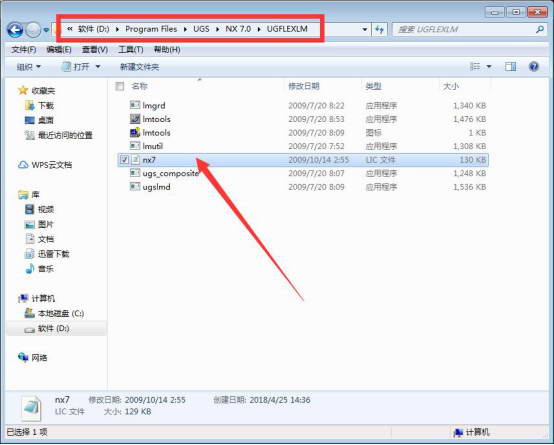The width and height of the screenshot is (554, 445).
Task: Click the Back navigation arrow button
Action: pyautogui.click(x=15, y=30)
